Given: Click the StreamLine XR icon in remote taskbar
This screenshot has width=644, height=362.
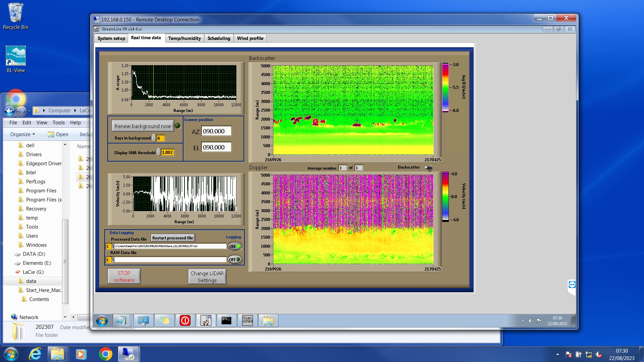Looking at the screenshot, I should [206, 321].
